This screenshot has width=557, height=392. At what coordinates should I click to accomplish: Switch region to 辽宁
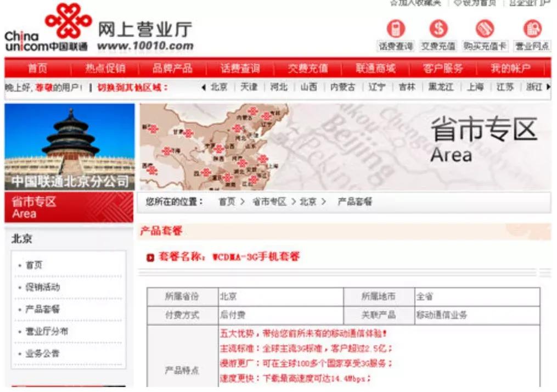[x=377, y=87]
